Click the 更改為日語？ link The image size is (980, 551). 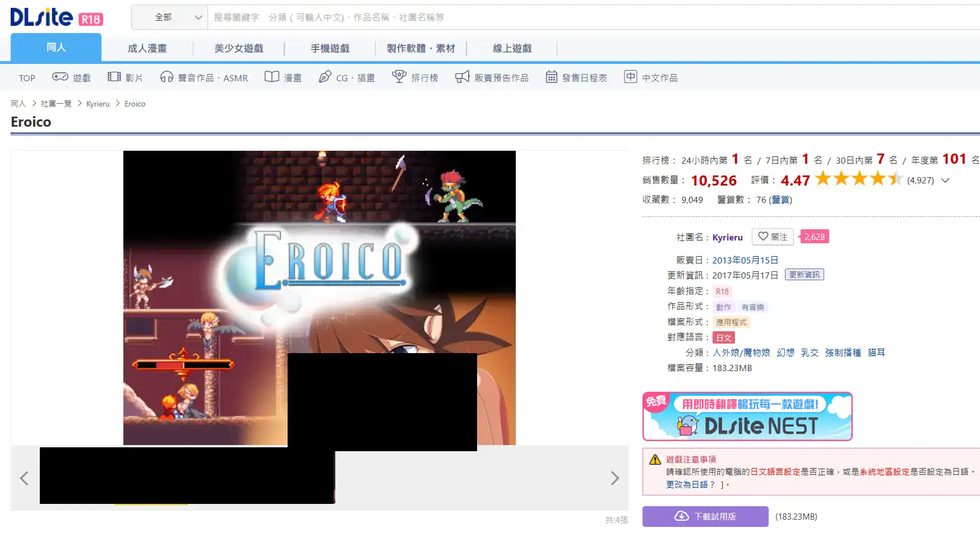click(x=691, y=484)
